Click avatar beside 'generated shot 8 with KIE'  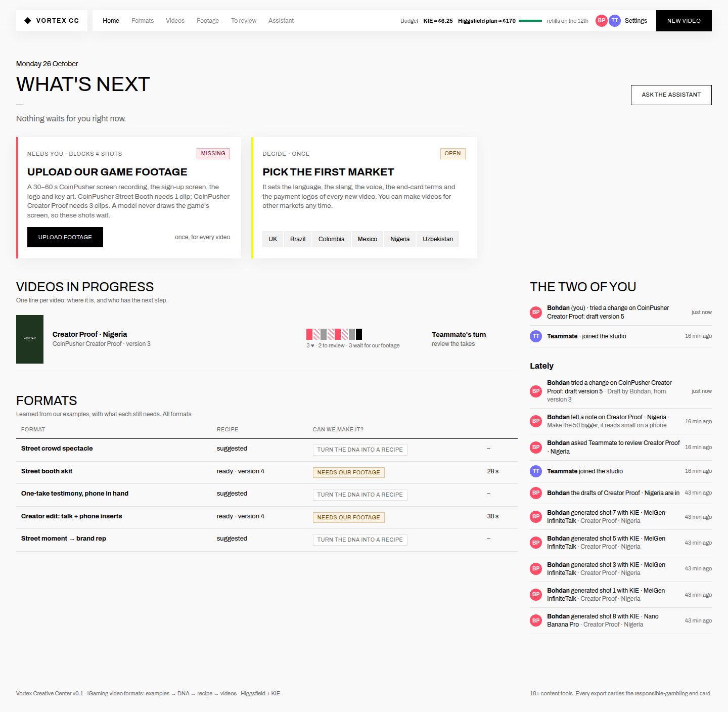click(x=536, y=620)
